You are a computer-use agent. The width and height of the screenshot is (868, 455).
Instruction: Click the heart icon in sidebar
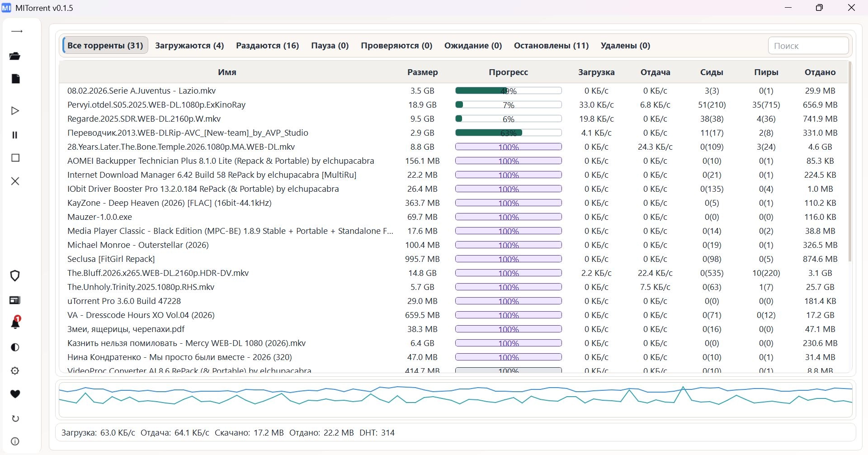click(15, 394)
